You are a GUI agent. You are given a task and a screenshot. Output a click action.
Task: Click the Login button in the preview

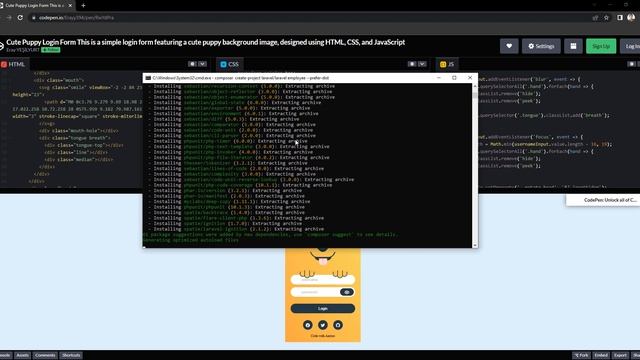tap(322, 309)
